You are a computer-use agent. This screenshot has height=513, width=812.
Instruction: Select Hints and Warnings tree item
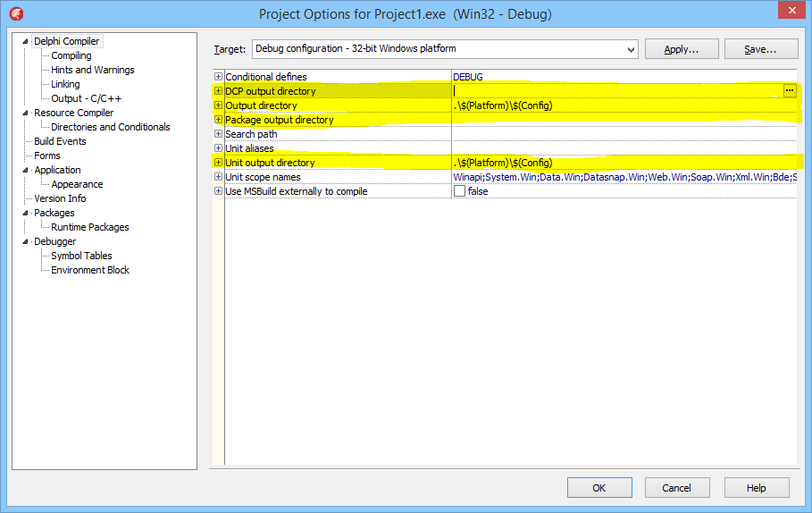[93, 70]
